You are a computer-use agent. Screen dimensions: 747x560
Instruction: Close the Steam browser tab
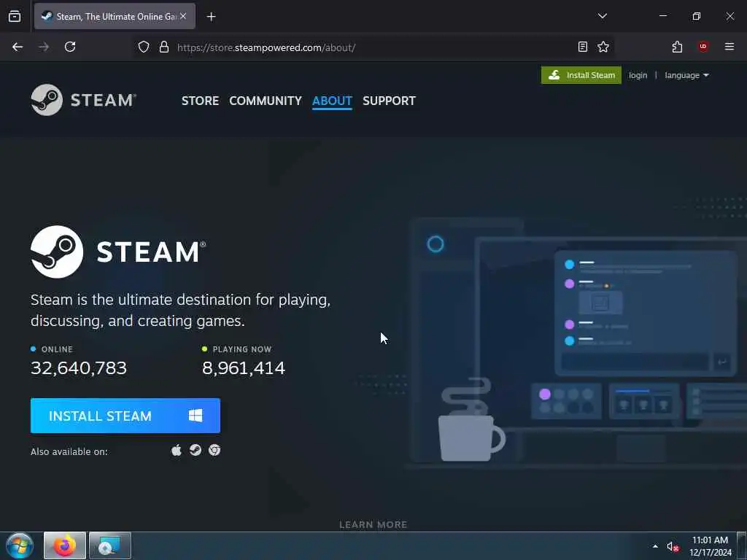pos(183,16)
